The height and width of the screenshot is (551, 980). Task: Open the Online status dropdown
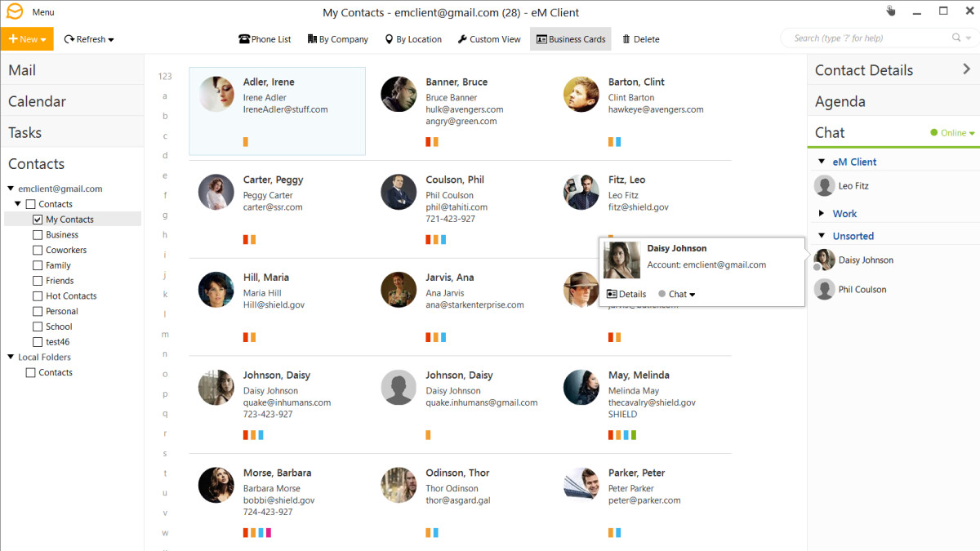click(953, 133)
